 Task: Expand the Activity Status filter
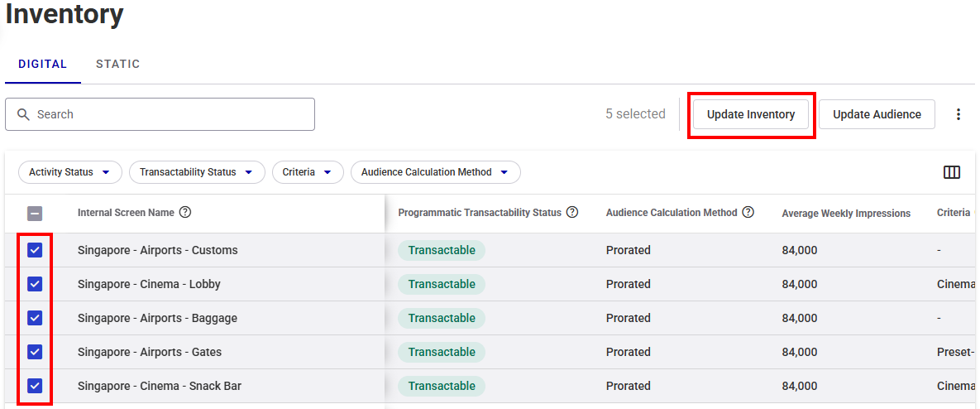pos(69,172)
